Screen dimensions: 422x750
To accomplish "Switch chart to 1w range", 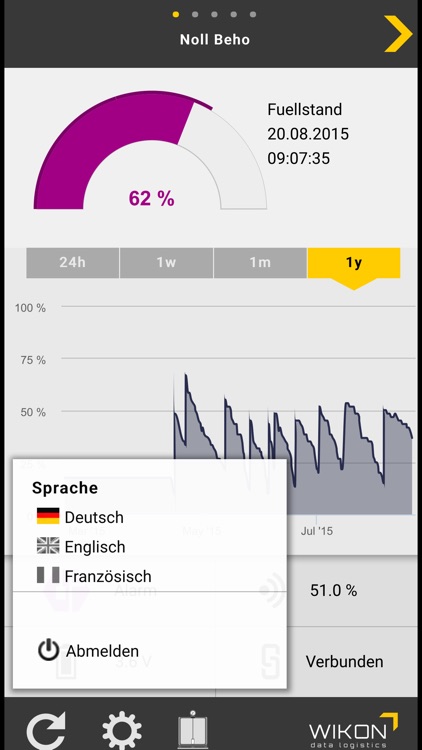I will click(167, 263).
